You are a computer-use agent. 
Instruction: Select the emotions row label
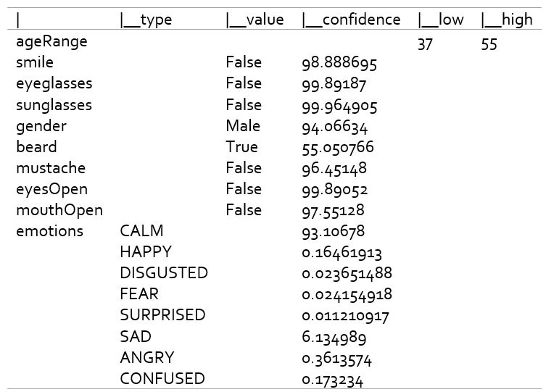(x=50, y=231)
